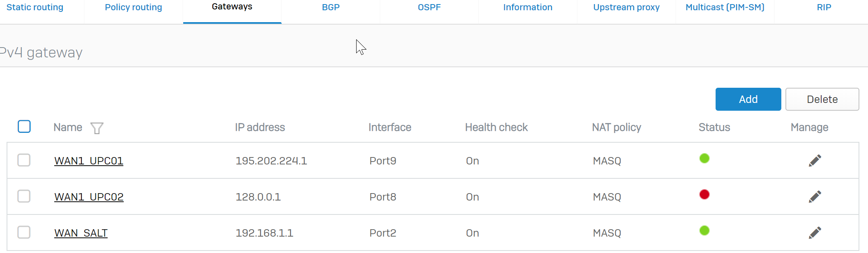Check the WAN1_UPC02 row checkbox

coord(24,196)
